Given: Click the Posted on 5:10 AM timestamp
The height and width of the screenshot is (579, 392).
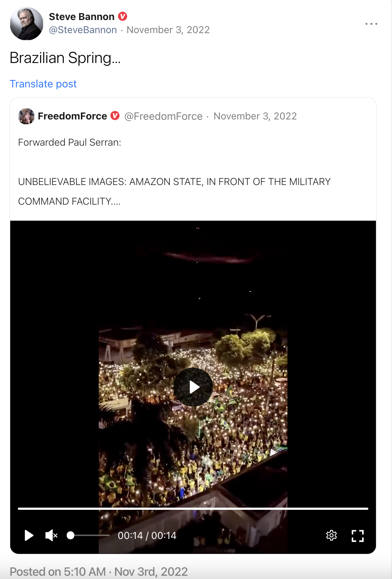Looking at the screenshot, I should tap(99, 571).
